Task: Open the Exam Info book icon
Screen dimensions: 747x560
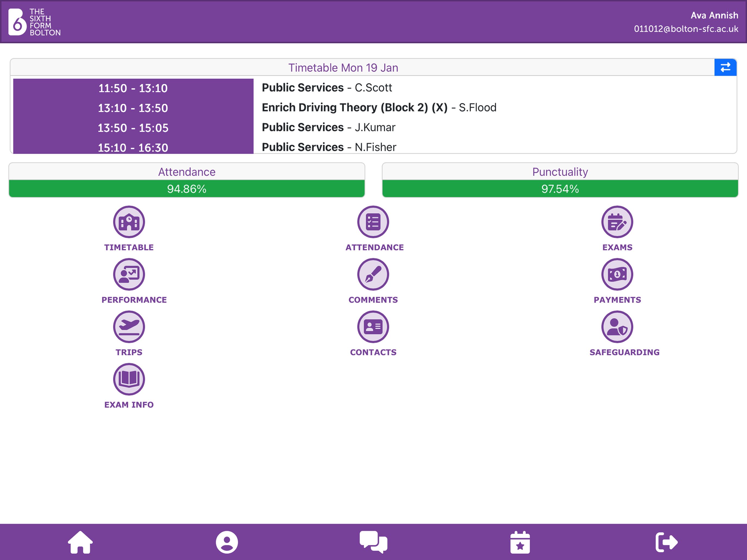Action: [129, 379]
